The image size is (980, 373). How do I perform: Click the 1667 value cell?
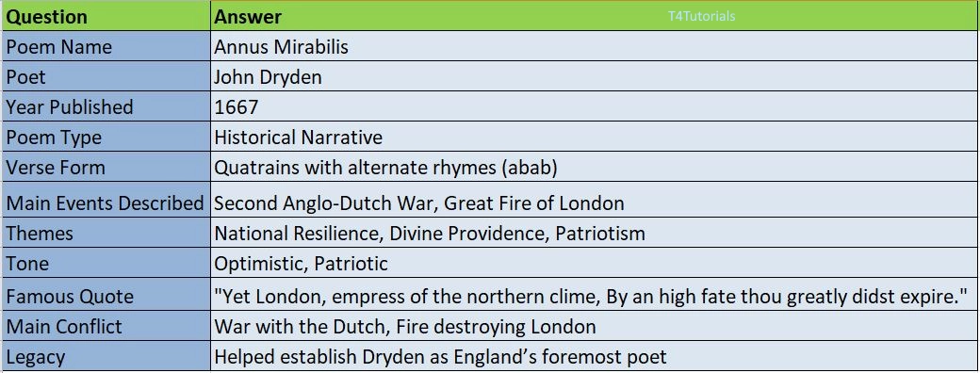tap(595, 106)
